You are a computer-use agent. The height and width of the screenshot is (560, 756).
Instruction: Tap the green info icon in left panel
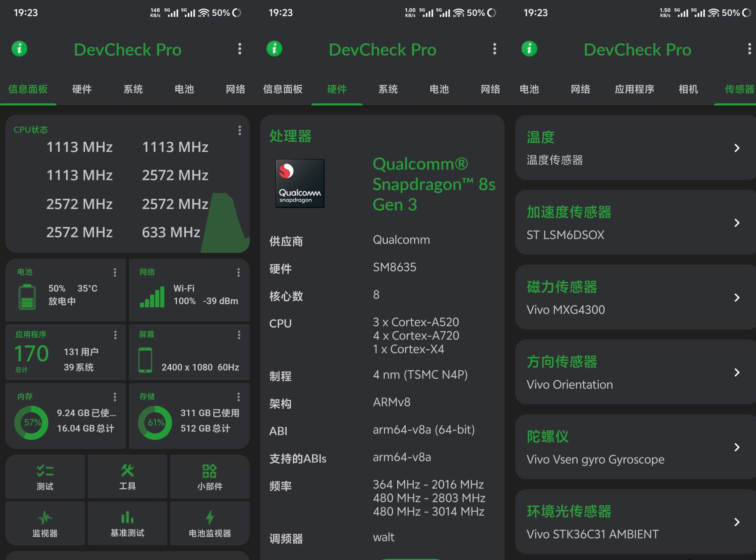[20, 49]
